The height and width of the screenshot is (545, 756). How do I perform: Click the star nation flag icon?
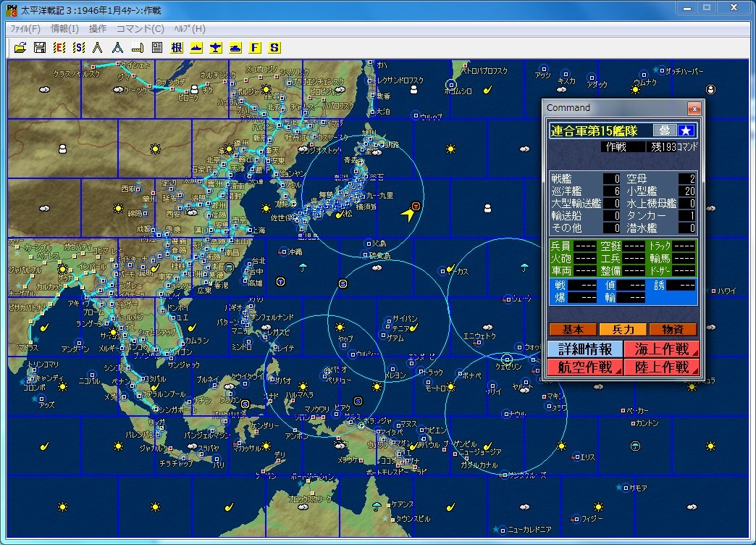(x=686, y=130)
